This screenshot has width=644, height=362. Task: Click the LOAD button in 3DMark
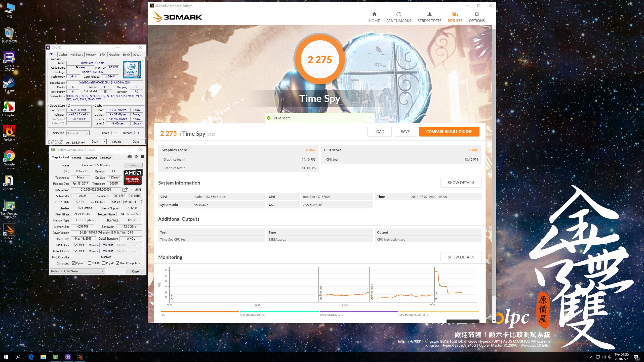pyautogui.click(x=379, y=131)
